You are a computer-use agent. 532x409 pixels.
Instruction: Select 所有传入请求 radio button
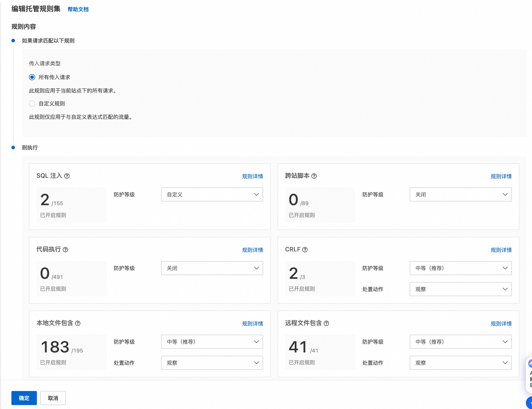(32, 77)
